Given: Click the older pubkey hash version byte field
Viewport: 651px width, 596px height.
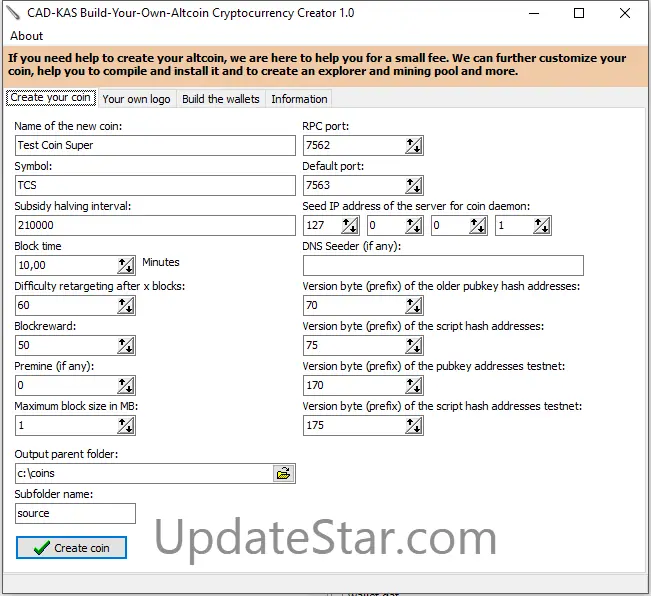Looking at the screenshot, I should tap(354, 305).
